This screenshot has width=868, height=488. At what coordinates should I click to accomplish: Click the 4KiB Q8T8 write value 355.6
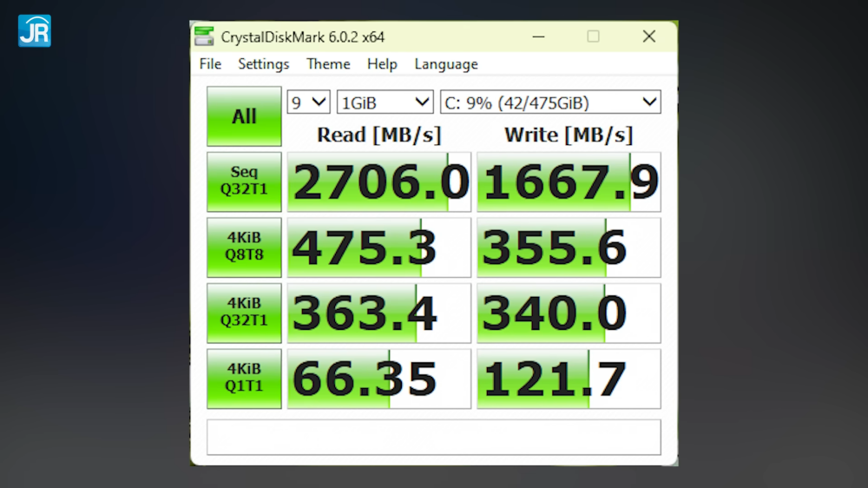coord(569,247)
